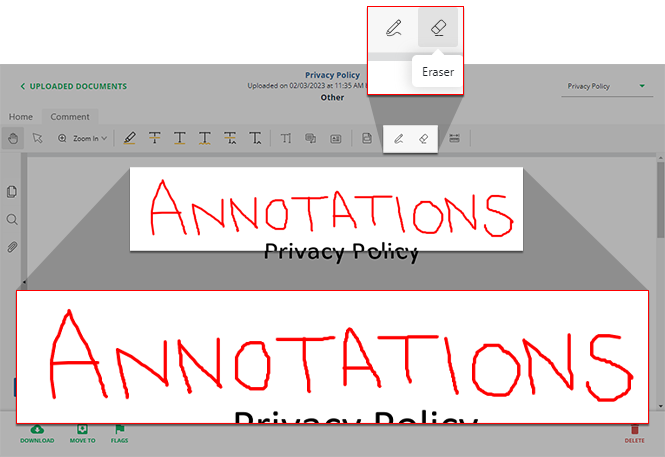The width and height of the screenshot is (665, 457).
Task: Open the search side panel
Action: tap(12, 220)
